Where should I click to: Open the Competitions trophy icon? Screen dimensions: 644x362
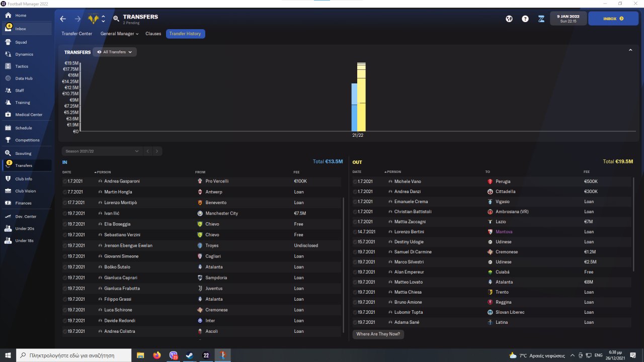coord(8,140)
